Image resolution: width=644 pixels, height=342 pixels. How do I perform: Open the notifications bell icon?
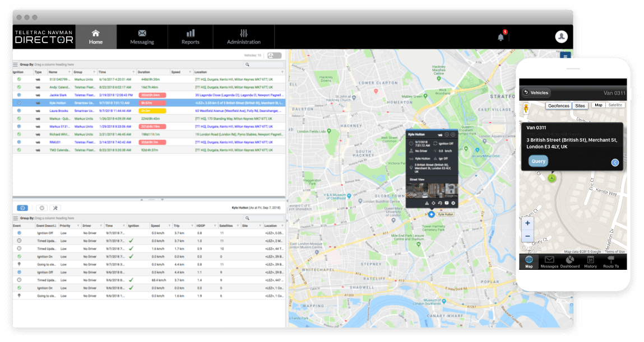[501, 38]
